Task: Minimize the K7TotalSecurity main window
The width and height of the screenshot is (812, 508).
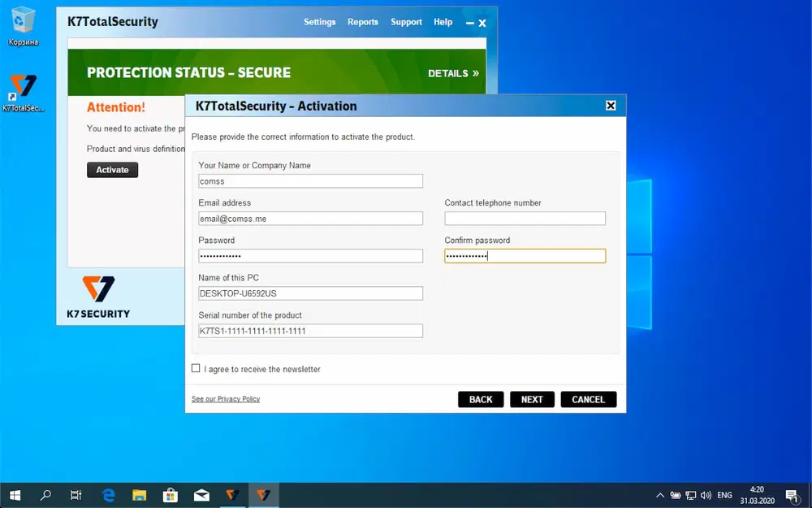Action: click(469, 23)
